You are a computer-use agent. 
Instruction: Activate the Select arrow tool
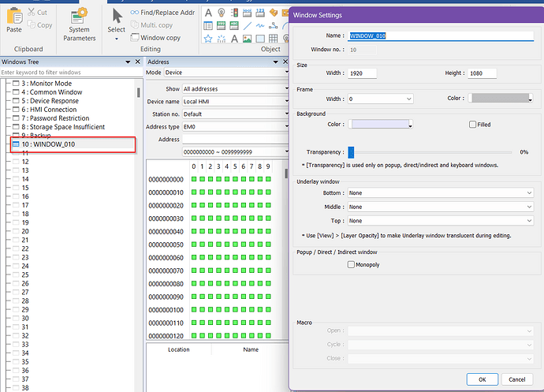pyautogui.click(x=117, y=17)
